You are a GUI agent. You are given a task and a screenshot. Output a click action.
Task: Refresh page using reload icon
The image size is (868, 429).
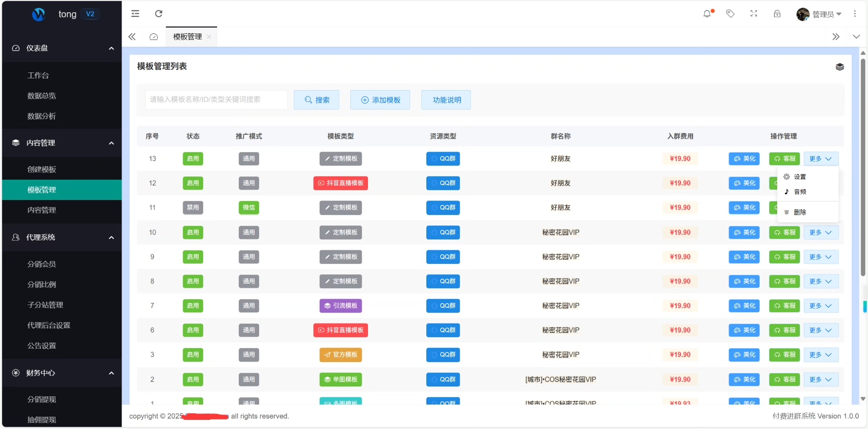click(159, 14)
